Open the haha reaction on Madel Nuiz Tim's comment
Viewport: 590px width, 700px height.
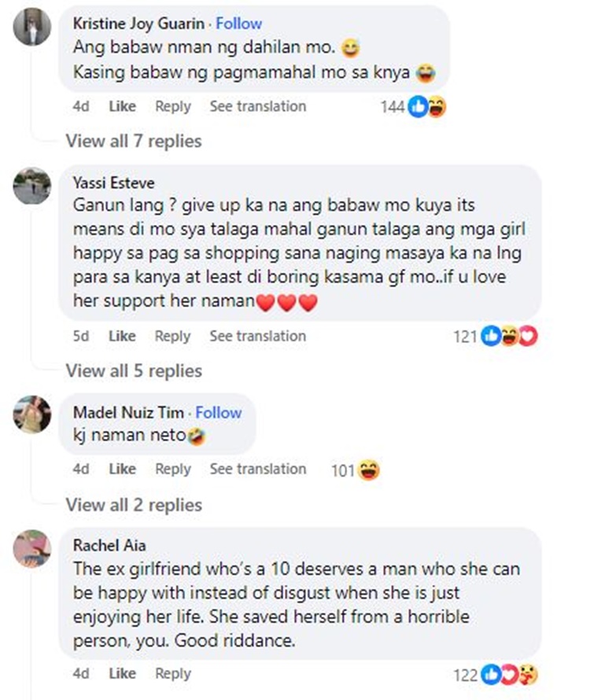point(369,470)
